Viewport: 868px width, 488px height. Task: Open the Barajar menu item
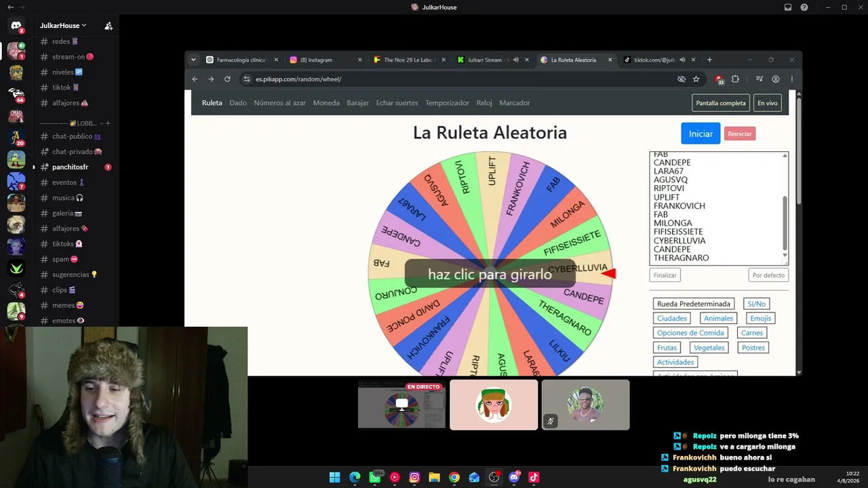pos(357,103)
